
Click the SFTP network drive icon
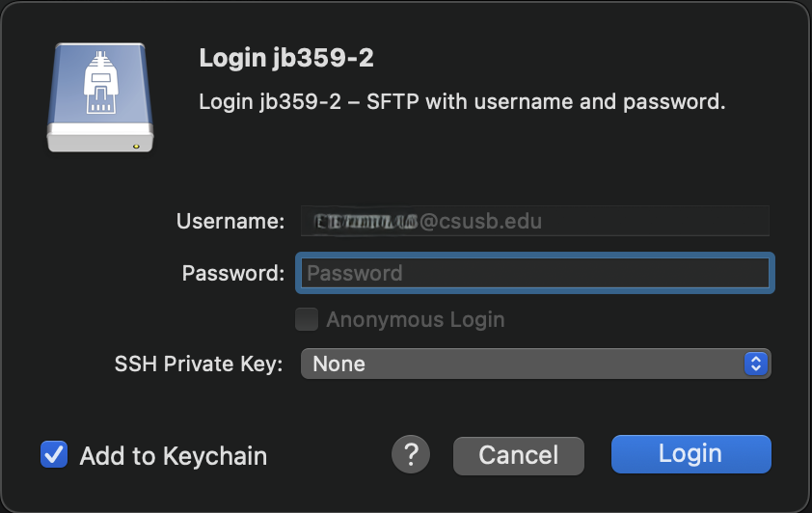point(100,97)
